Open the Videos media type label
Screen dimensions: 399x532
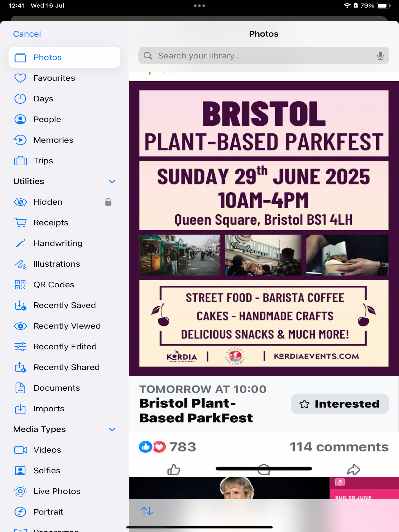click(47, 450)
